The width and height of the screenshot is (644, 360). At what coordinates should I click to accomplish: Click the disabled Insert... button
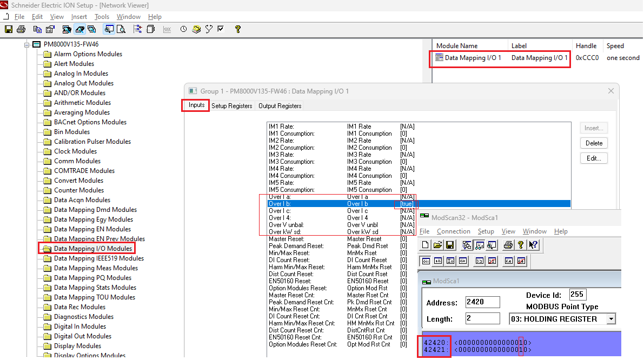594,128
